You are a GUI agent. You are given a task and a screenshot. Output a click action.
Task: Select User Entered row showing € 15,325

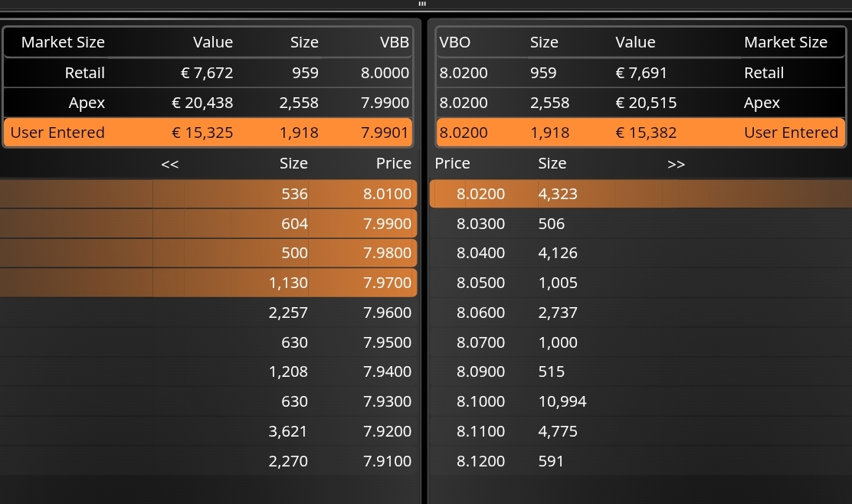coord(207,133)
